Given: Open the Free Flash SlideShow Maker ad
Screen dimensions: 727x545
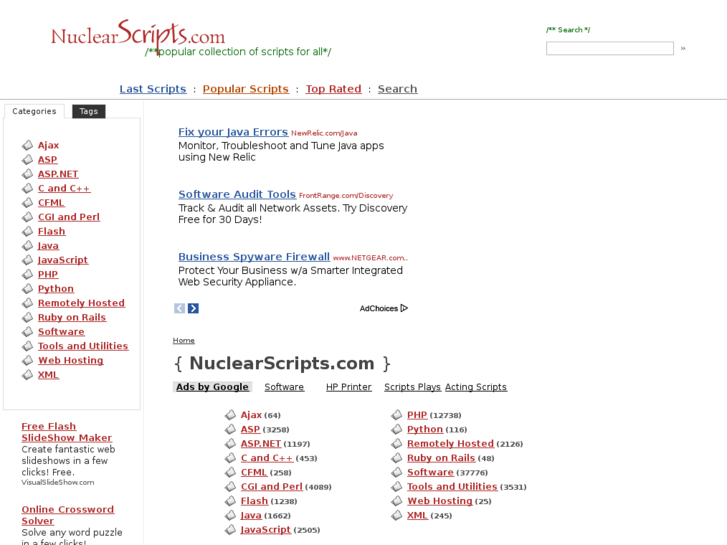Looking at the screenshot, I should pyautogui.click(x=66, y=432).
